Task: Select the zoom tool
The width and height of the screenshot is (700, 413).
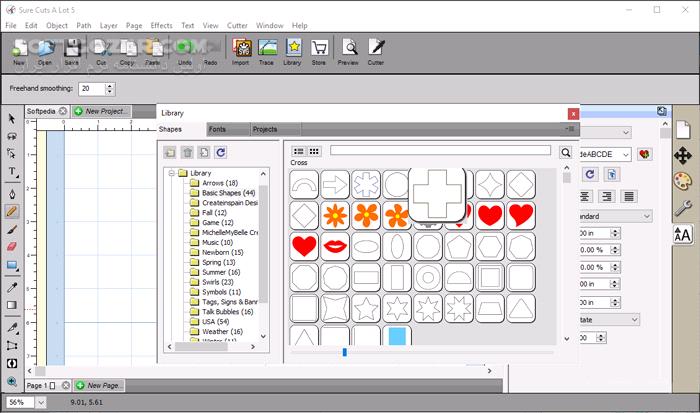Action: pyautogui.click(x=12, y=381)
